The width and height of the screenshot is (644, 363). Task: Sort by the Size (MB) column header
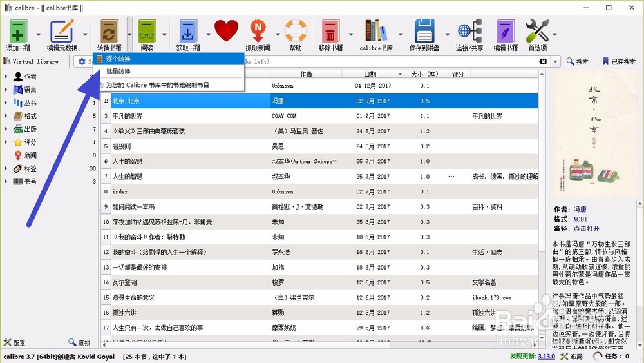[x=425, y=74]
